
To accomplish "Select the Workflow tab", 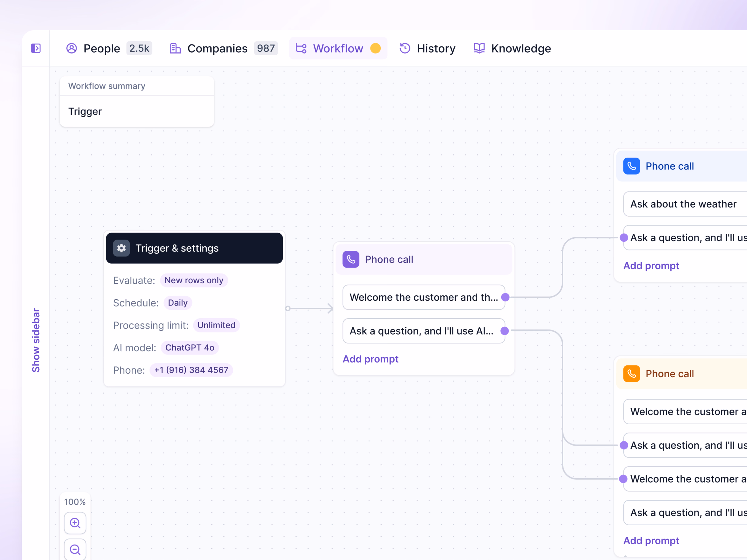I will [338, 48].
